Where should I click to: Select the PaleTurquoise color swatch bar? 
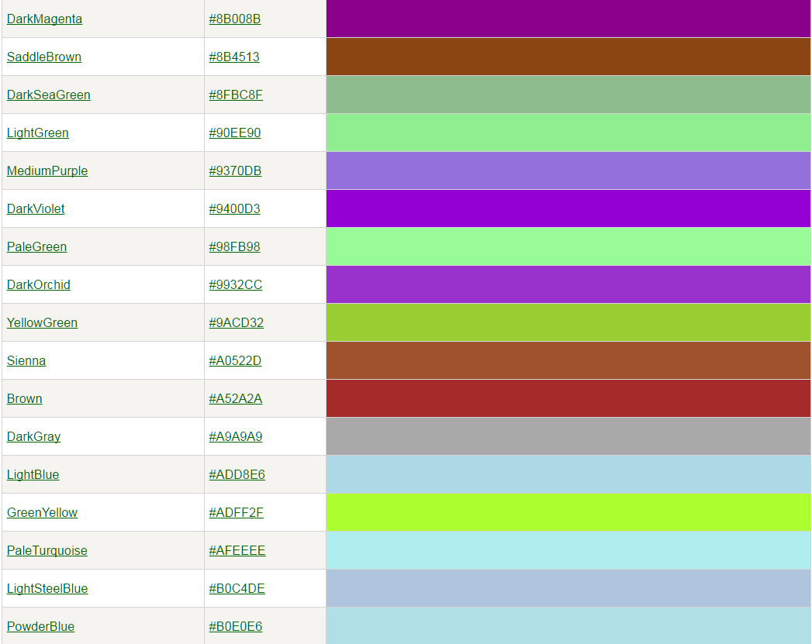pyautogui.click(x=568, y=550)
